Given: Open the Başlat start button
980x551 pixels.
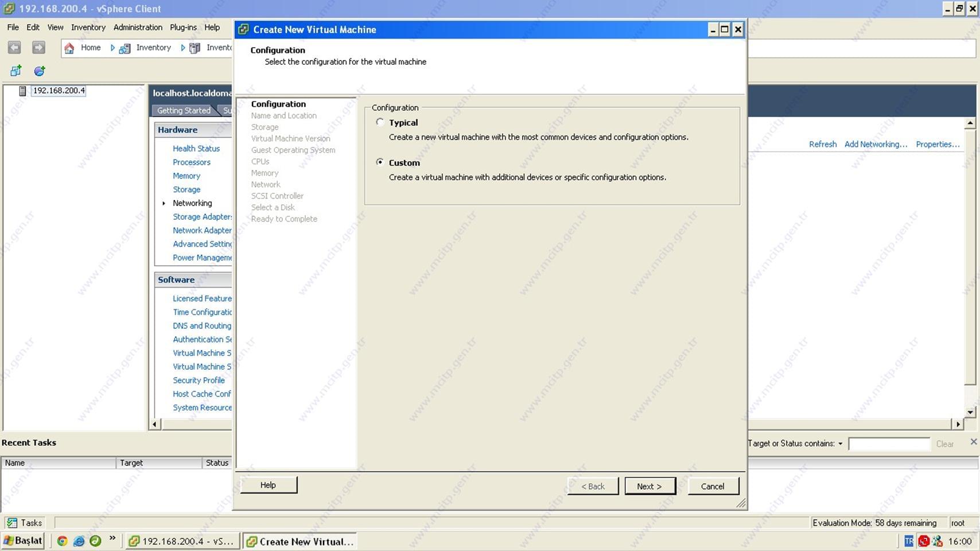Looking at the screenshot, I should point(23,541).
